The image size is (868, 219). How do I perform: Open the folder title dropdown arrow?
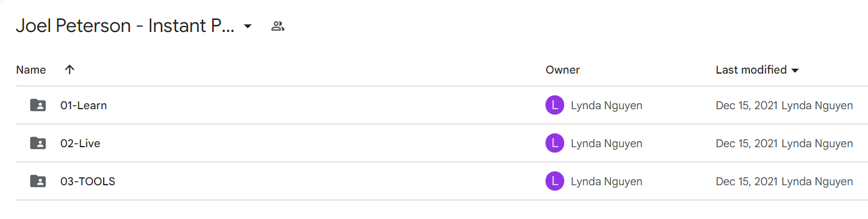coord(247,27)
